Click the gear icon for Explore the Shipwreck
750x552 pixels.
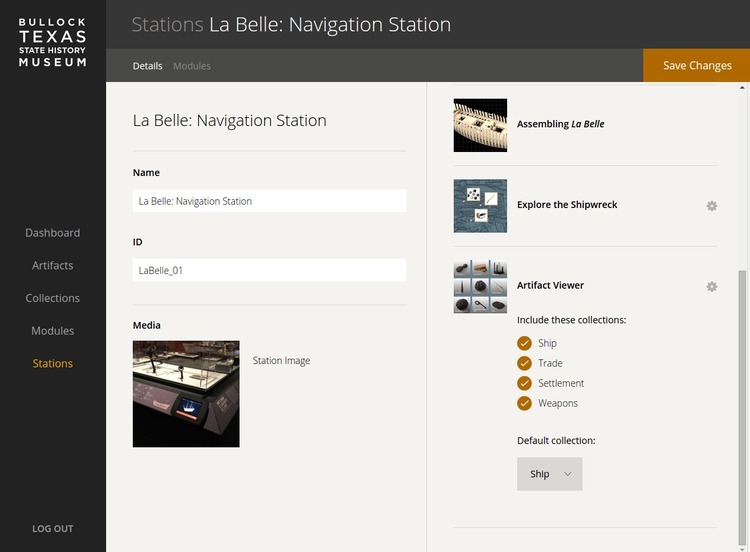712,206
